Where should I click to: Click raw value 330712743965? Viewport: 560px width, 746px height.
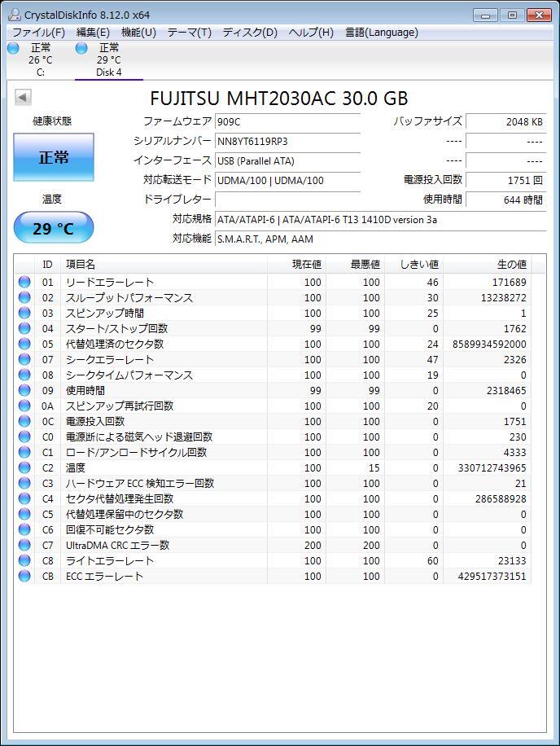pyautogui.click(x=492, y=467)
